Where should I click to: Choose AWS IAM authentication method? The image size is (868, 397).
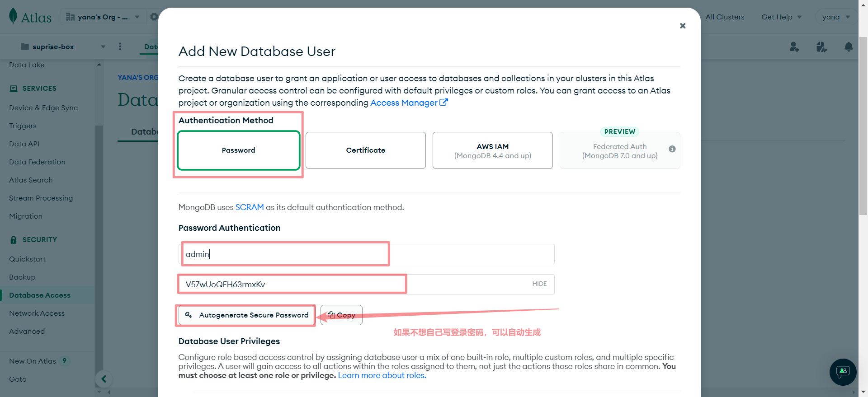click(493, 150)
